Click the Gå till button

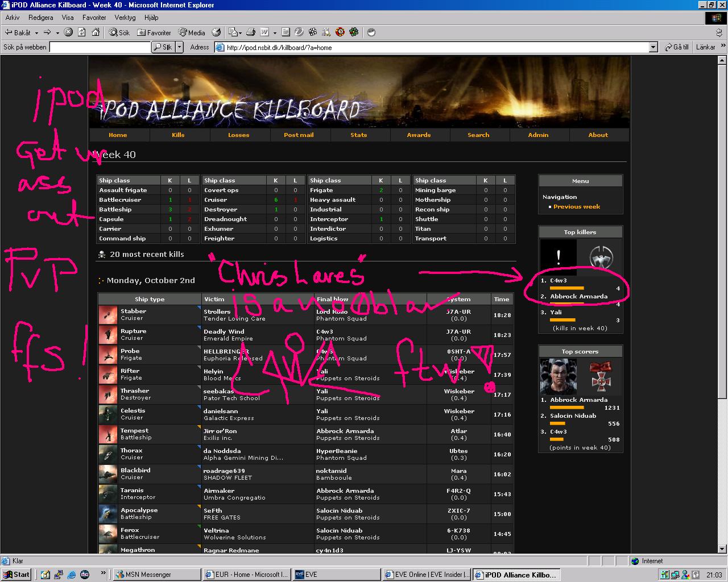point(676,47)
